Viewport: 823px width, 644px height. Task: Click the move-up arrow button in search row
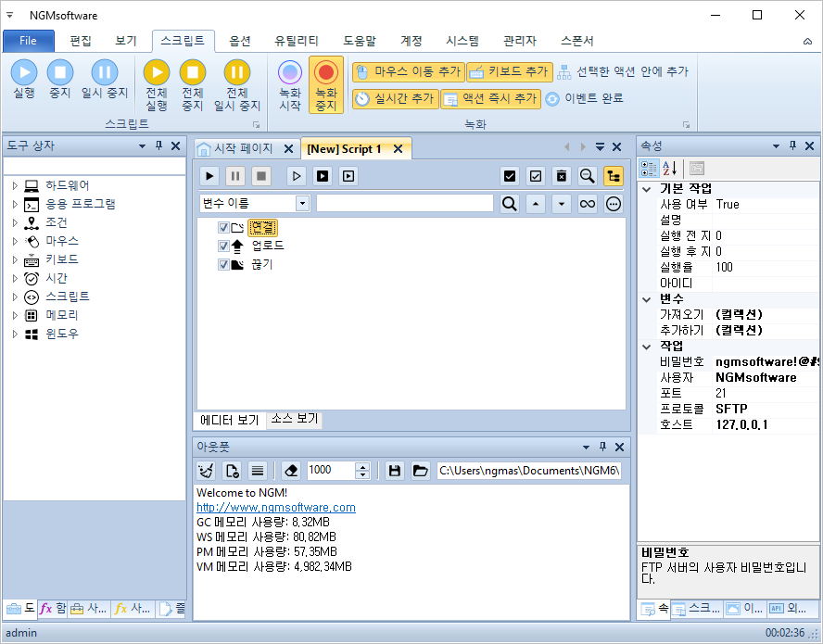[x=536, y=203]
